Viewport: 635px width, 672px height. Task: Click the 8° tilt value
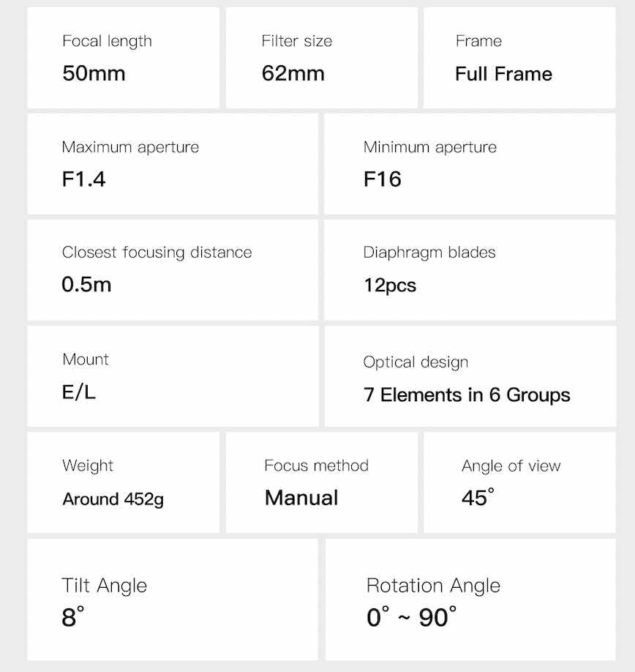(73, 616)
